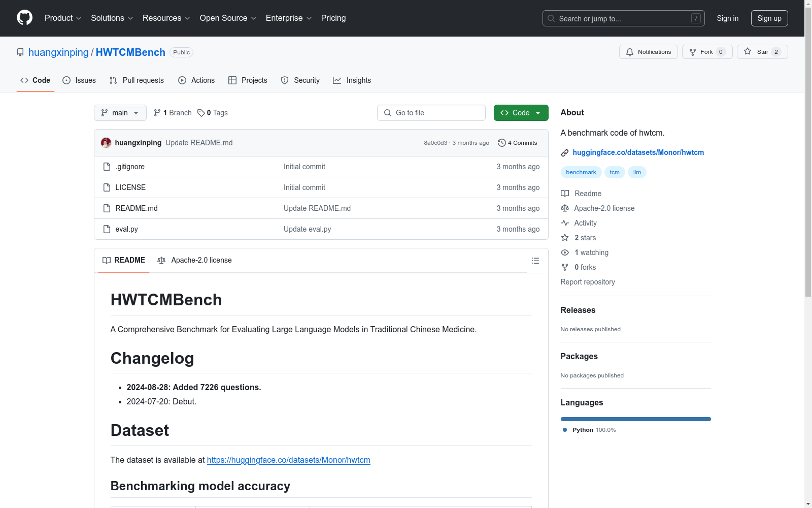The image size is (812, 508).
Task: Click the tcm topic tag
Action: 615,172
